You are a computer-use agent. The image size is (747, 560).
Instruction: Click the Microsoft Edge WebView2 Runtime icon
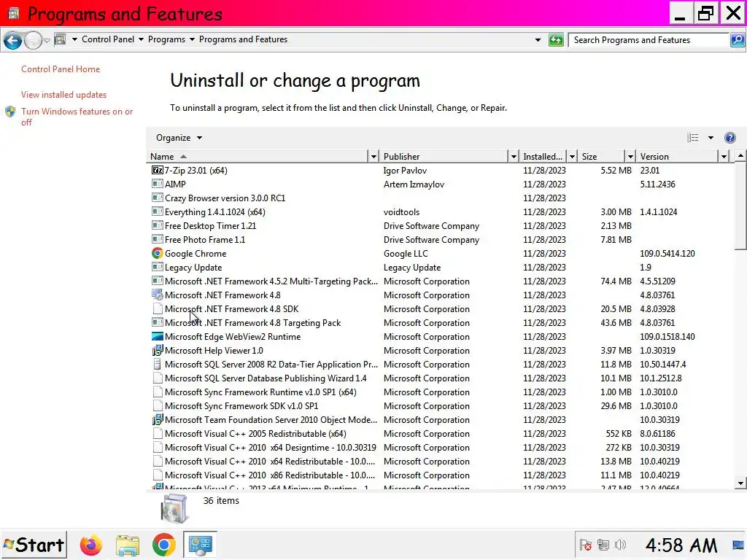pos(158,336)
